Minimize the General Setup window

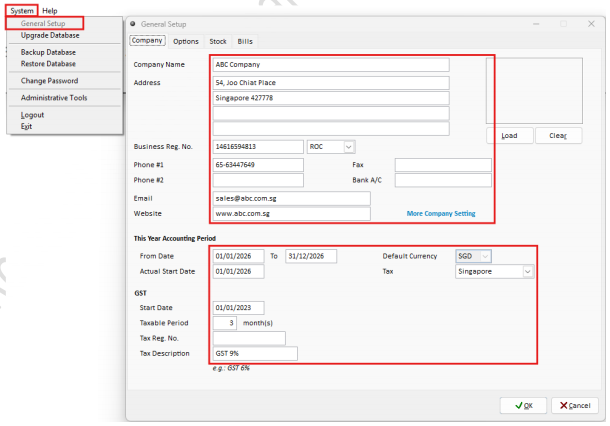coord(536,24)
